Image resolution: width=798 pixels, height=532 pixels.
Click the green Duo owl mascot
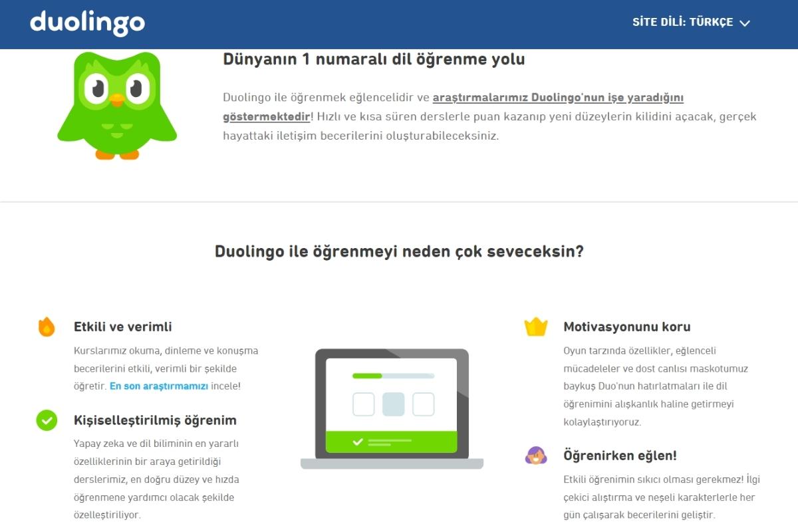[x=117, y=105]
